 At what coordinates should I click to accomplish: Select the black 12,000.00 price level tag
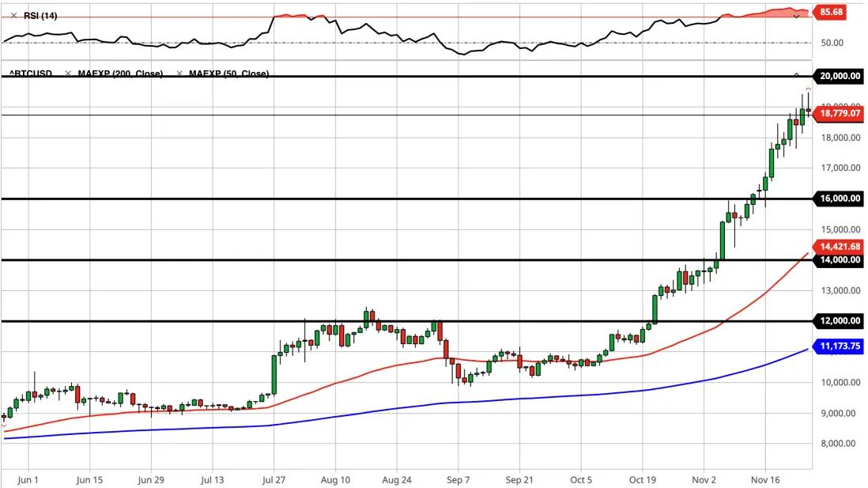point(839,320)
